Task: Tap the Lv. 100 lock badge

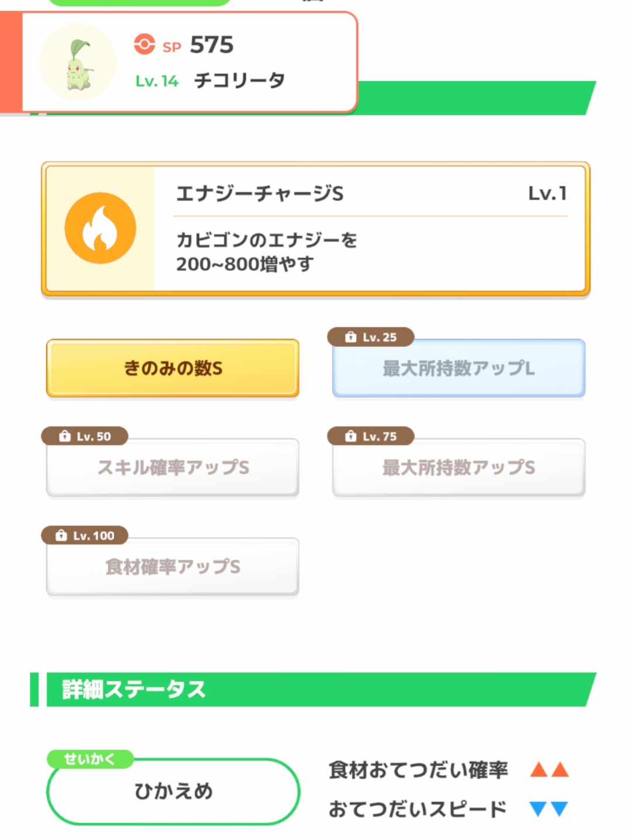Action: pyautogui.click(x=85, y=536)
